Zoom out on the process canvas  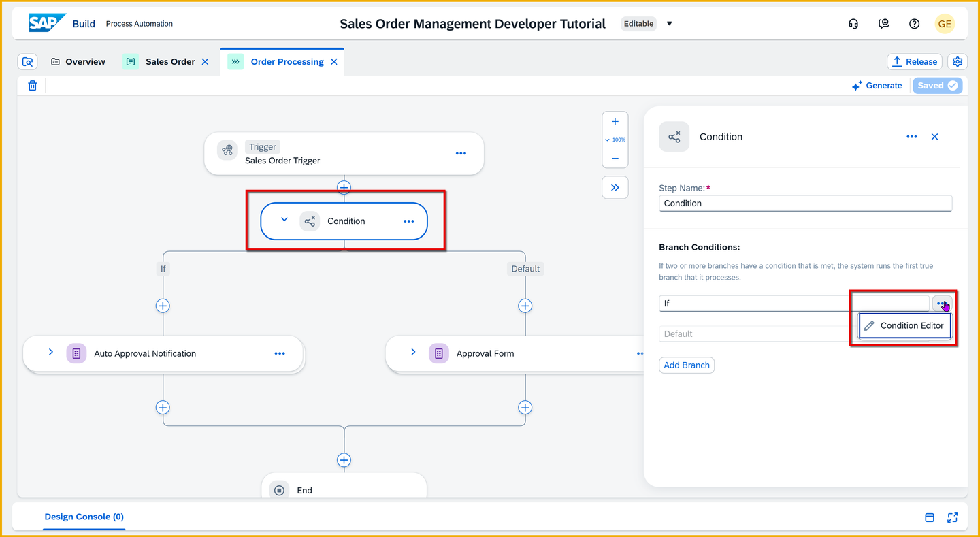pyautogui.click(x=615, y=159)
